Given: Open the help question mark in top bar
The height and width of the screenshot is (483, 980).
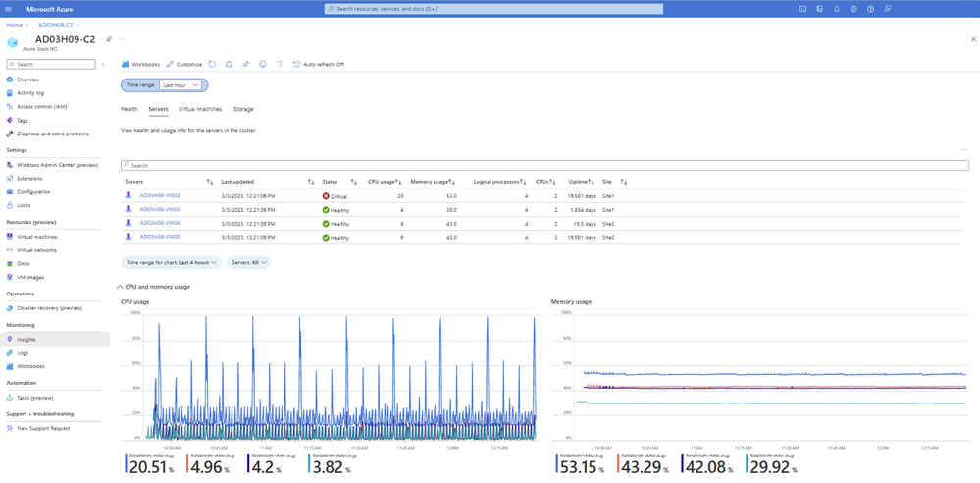Looking at the screenshot, I should [871, 9].
